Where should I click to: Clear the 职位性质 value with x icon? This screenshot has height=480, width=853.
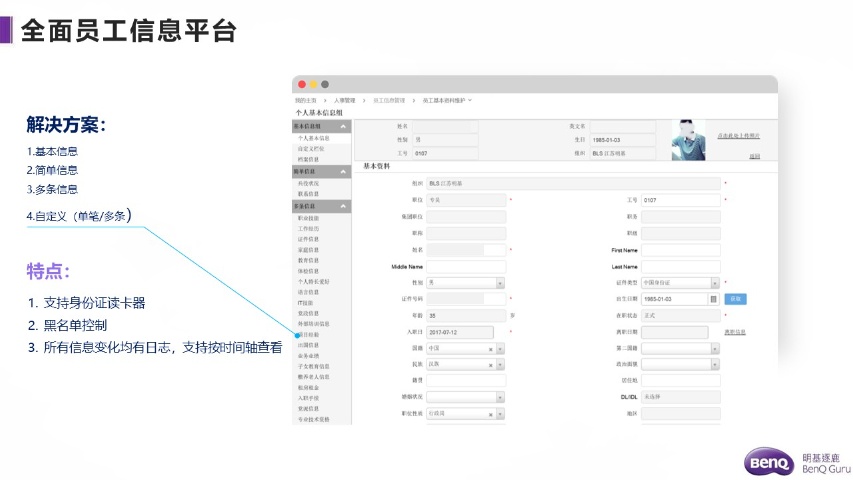click(x=491, y=415)
